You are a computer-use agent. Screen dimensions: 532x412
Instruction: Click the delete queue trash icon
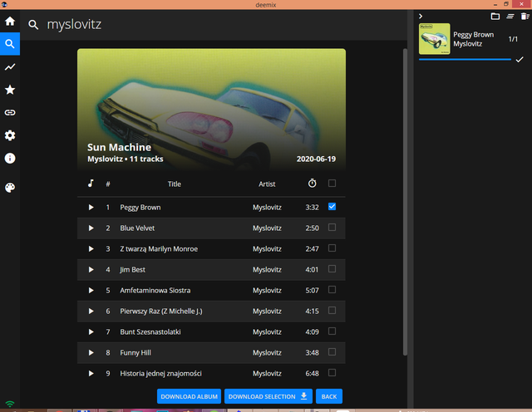(x=525, y=17)
